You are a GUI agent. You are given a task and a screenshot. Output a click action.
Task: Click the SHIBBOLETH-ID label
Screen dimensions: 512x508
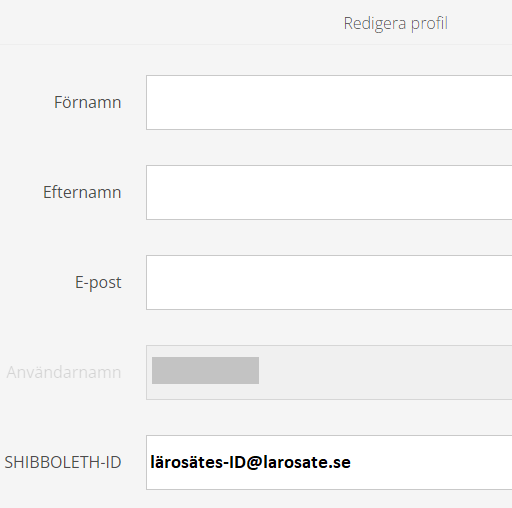[63, 462]
